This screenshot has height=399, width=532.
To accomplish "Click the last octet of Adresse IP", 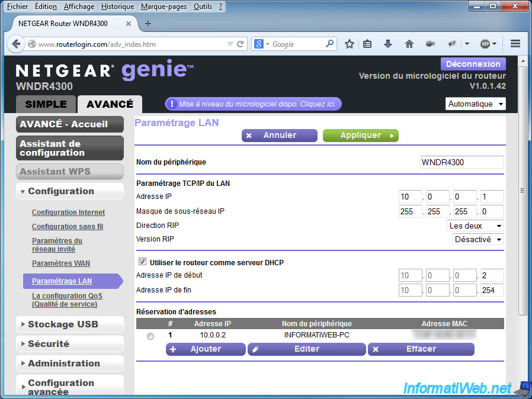I will (x=492, y=197).
